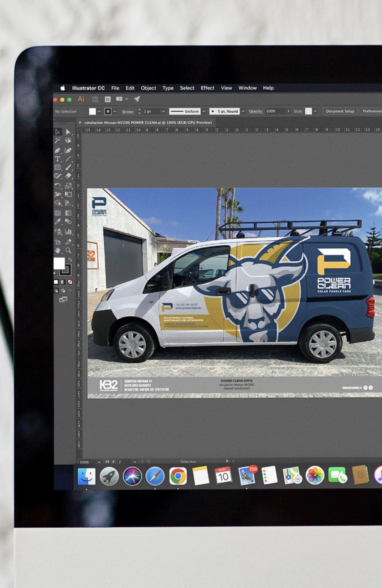Screen dimensions: 382x588
Task: Open stroke color dropdown in control bar
Action: [115, 111]
